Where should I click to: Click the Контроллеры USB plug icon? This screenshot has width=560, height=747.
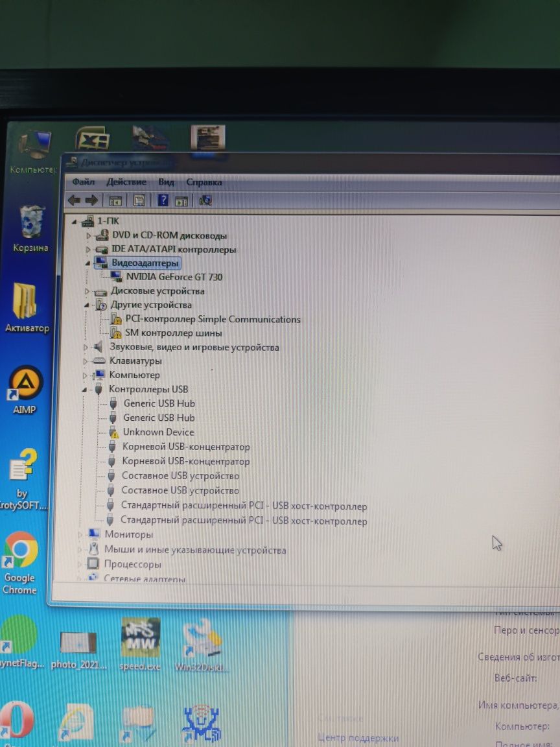click(99, 389)
